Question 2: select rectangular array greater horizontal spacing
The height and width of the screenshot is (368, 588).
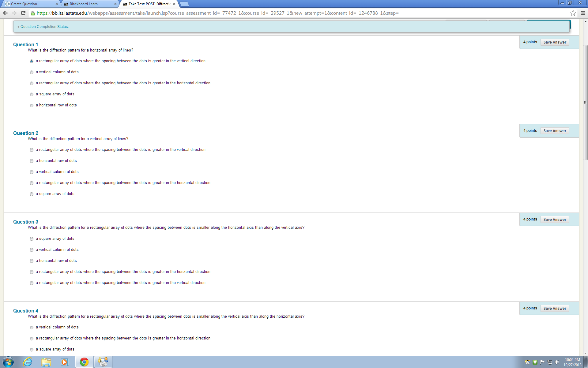click(x=32, y=183)
